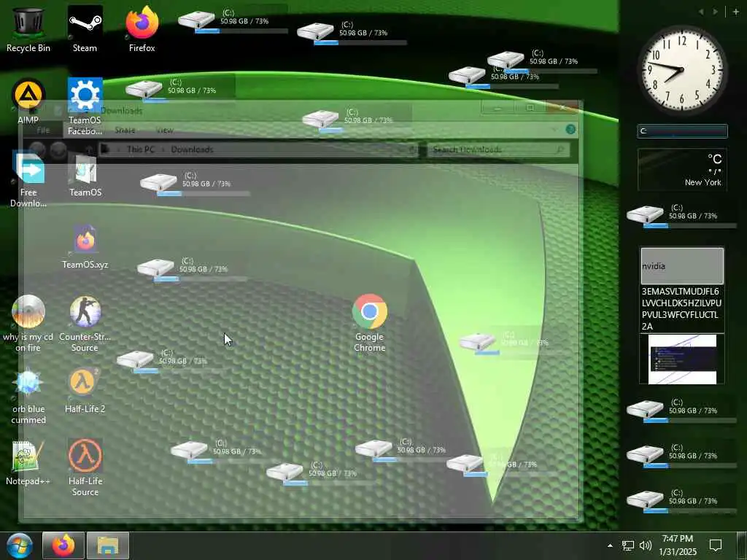Open the TeamOS.xyz web shortcut
This screenshot has width=747, height=560.
[85, 246]
